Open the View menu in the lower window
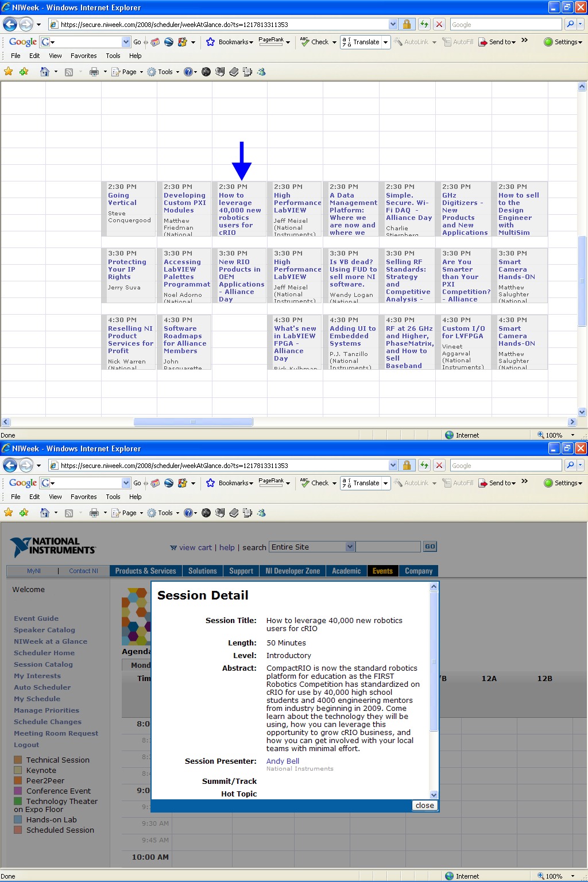 tap(55, 497)
